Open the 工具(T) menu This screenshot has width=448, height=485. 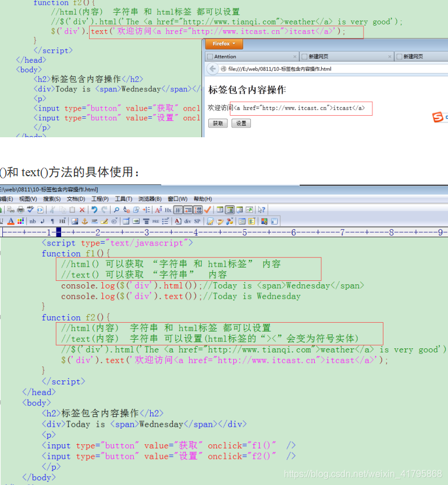[123, 199]
